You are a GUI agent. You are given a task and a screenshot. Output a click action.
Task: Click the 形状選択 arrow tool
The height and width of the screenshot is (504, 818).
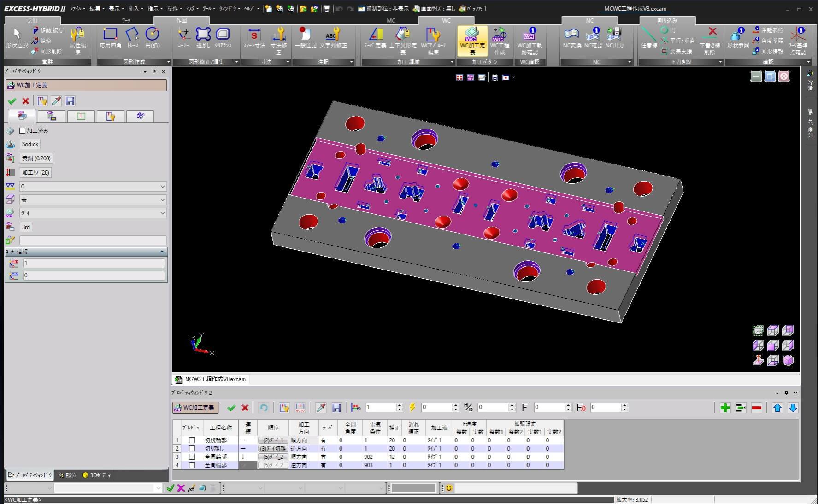point(17,38)
